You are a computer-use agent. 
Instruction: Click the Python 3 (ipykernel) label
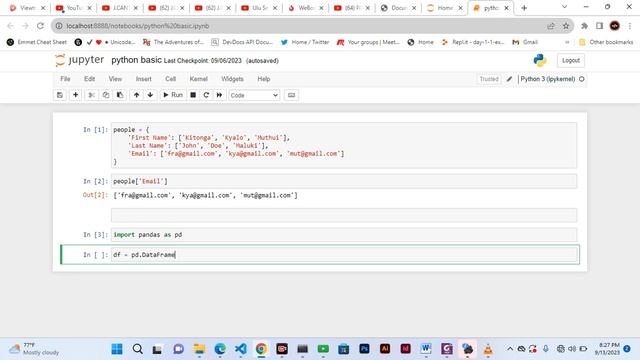tap(547, 79)
